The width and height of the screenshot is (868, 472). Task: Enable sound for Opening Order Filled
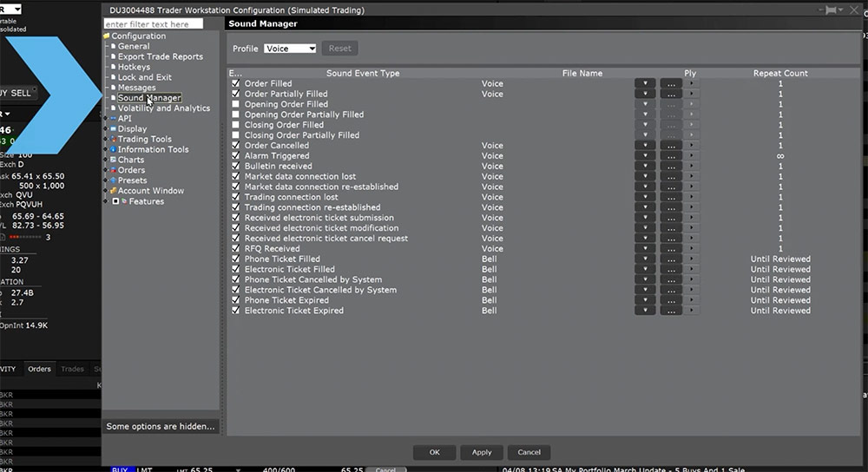click(x=235, y=104)
